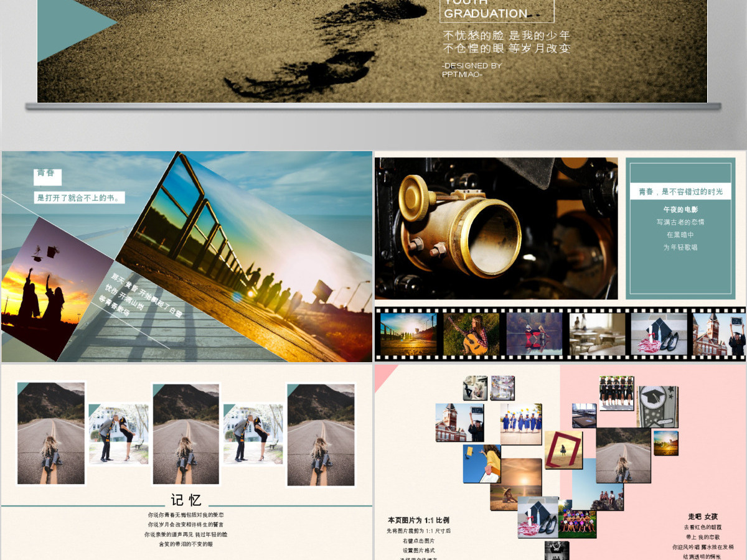The width and height of the screenshot is (747, 560).
Task: Select the '结满透明的惆怅' line
Action: click(703, 556)
